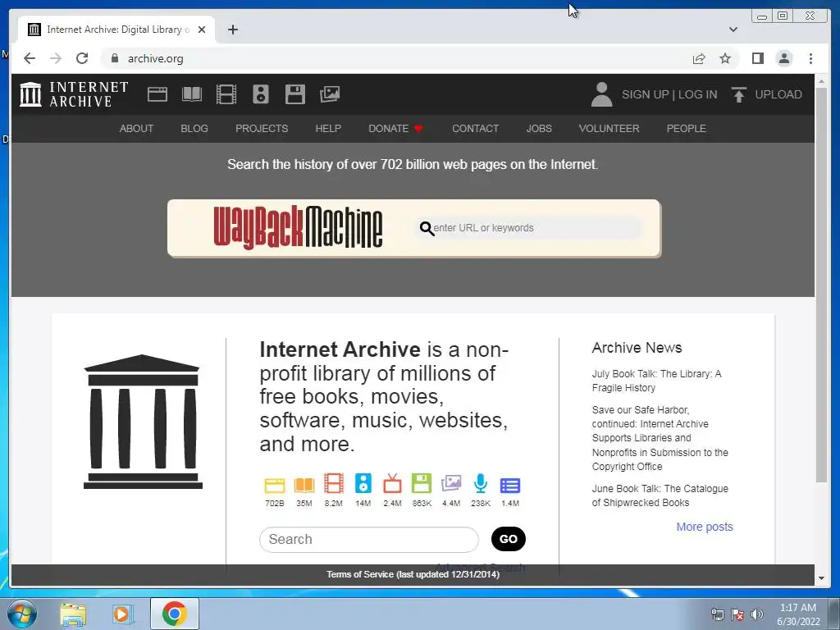Click the purple image icon labeled 4.4M
840x630 pixels.
pyautogui.click(x=451, y=483)
